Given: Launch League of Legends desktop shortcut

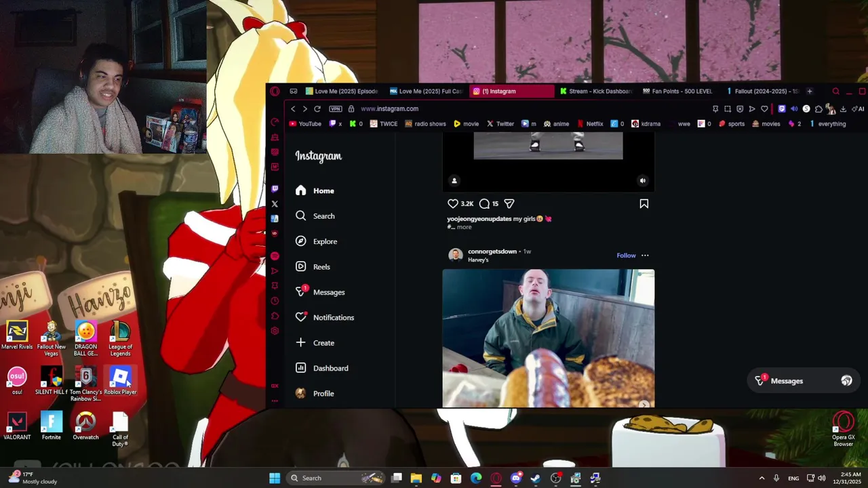Looking at the screenshot, I should (120, 339).
